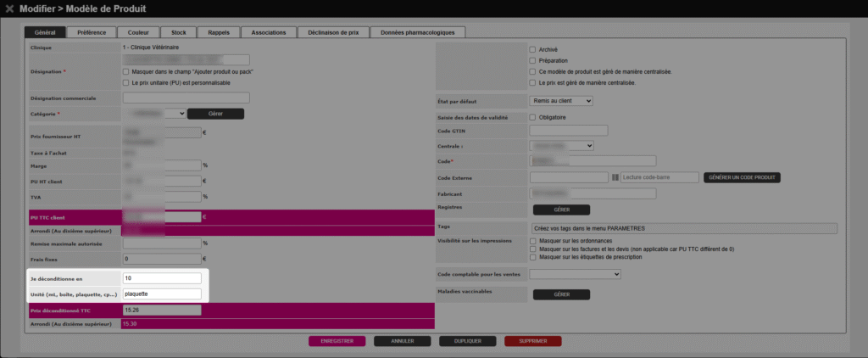Click GÉRER button next to Registres
Image resolution: width=868 pixels, height=358 pixels.
click(x=561, y=210)
